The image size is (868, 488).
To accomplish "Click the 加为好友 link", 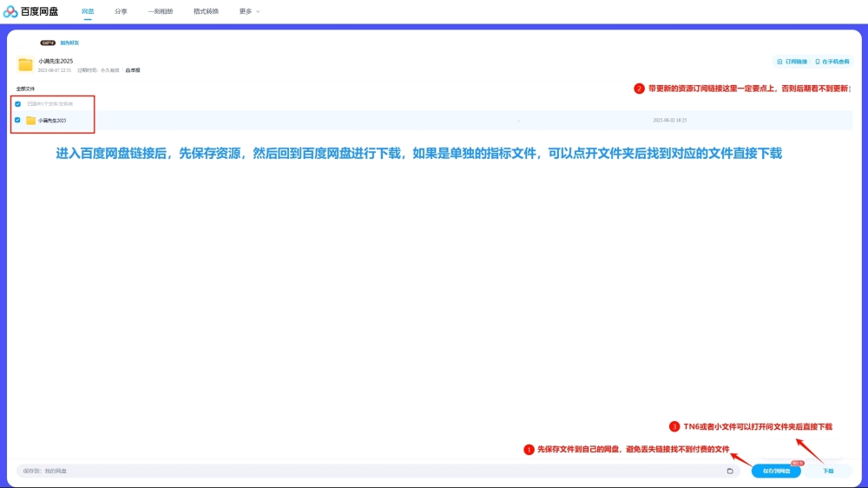I will click(x=69, y=43).
